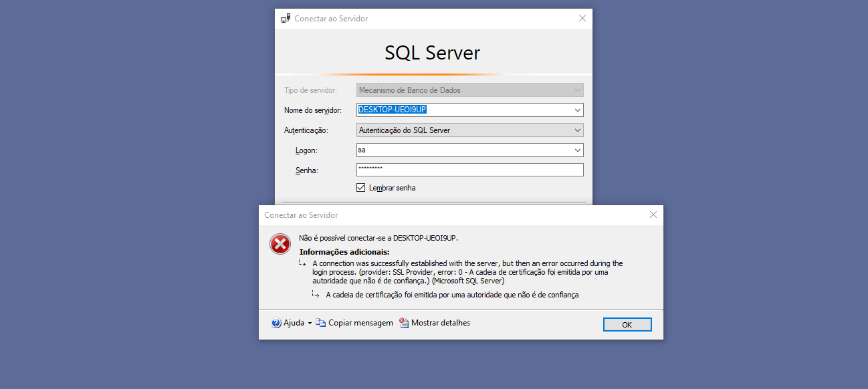Click the "Senha:" label
This screenshot has height=389, width=868.
(x=307, y=170)
